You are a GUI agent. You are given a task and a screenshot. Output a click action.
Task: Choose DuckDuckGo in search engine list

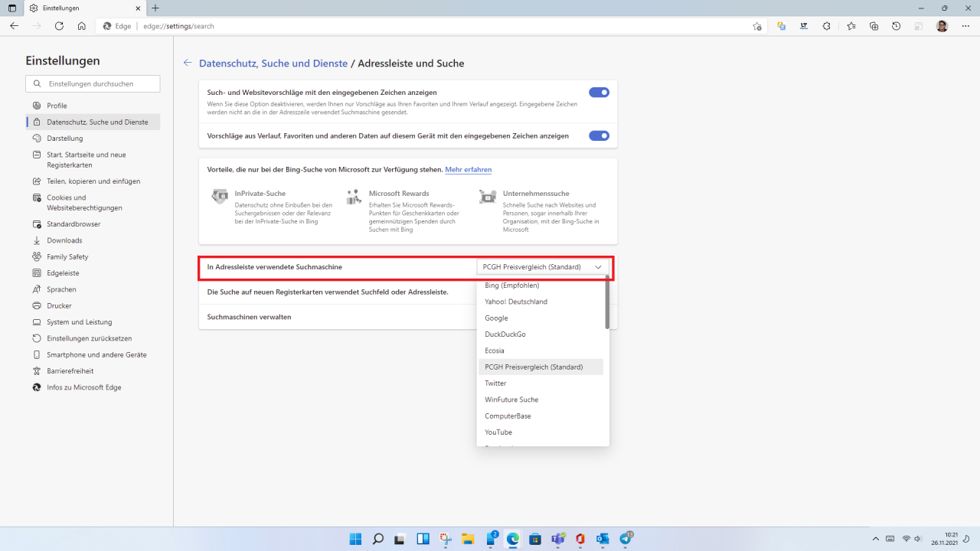543,334
